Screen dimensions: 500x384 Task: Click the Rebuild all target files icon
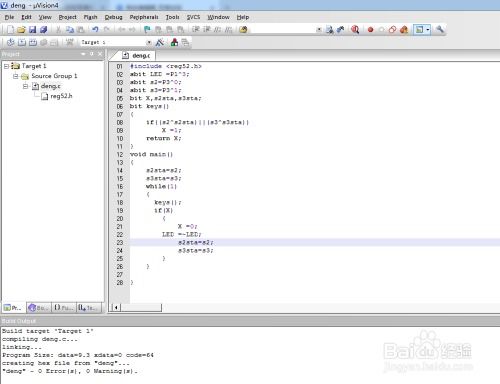[x=33, y=42]
